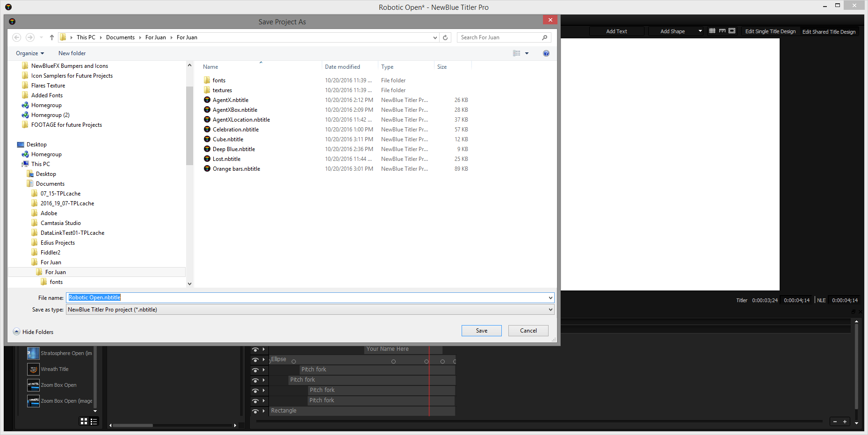Create a New folder
Viewport: 868px width, 435px height.
[72, 53]
